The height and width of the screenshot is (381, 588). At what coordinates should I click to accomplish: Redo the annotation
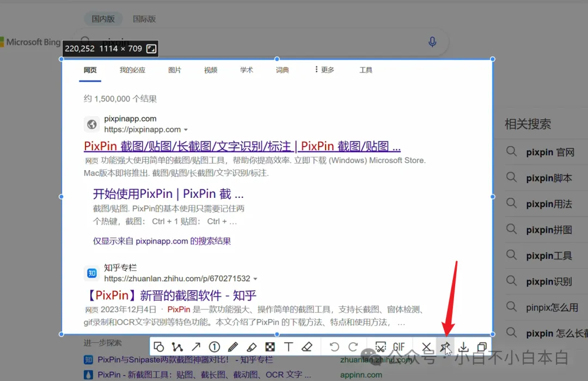pyautogui.click(x=353, y=347)
